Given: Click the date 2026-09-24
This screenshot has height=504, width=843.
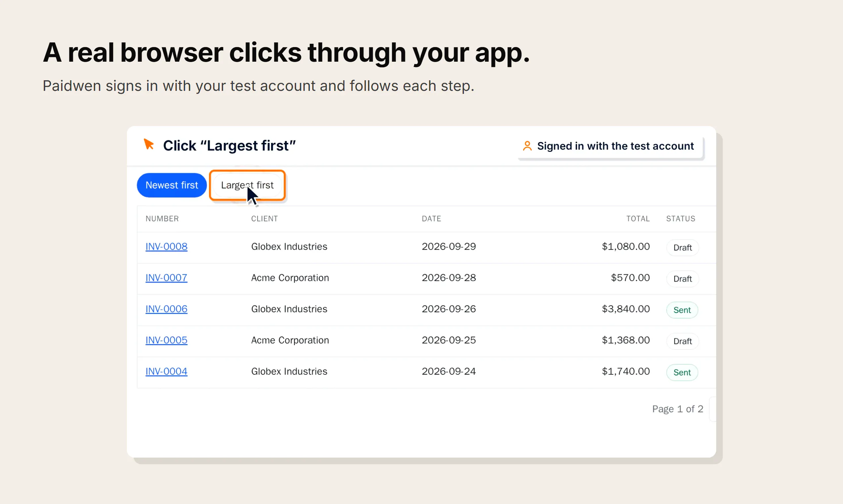Looking at the screenshot, I should click(449, 372).
